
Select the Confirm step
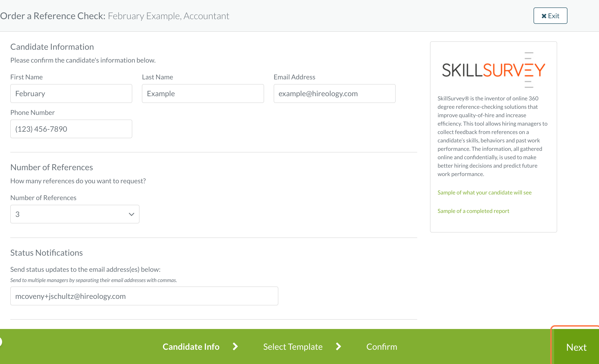point(382,347)
